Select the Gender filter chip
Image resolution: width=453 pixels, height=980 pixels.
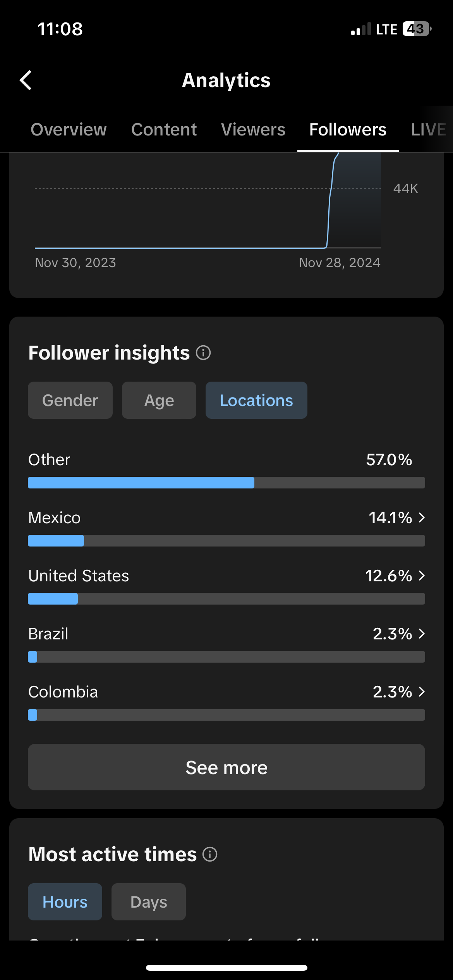point(70,400)
